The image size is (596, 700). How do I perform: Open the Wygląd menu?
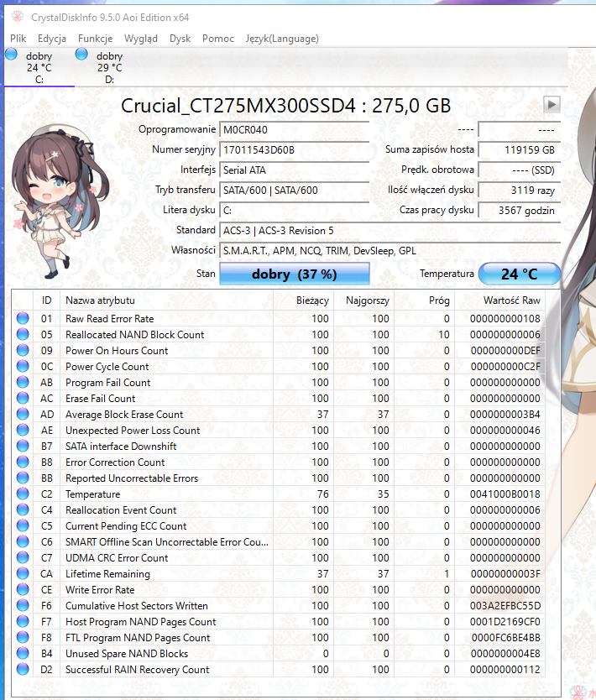141,39
